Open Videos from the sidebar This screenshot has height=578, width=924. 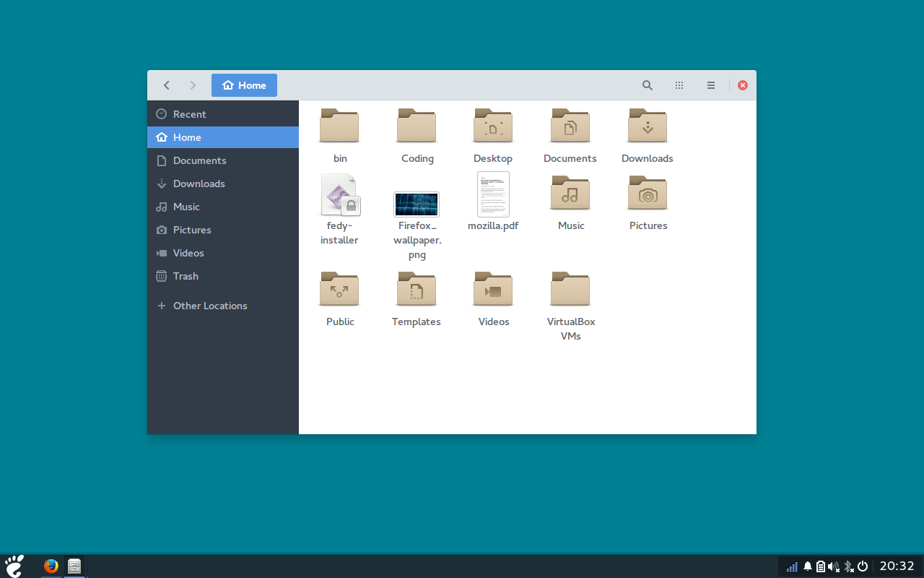click(x=223, y=253)
